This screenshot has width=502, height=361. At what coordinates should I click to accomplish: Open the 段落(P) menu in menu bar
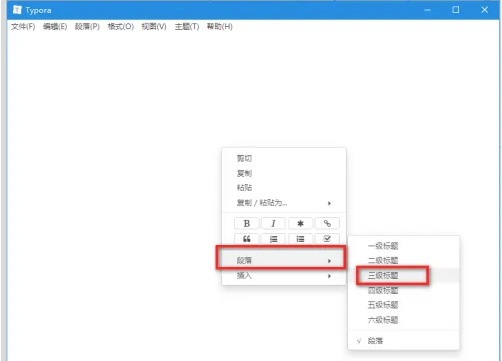87,26
